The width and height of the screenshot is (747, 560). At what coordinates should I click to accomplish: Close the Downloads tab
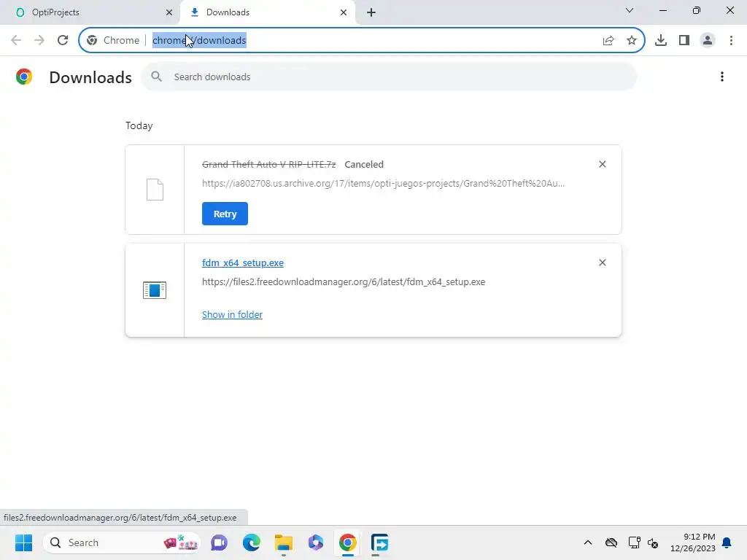point(344,12)
